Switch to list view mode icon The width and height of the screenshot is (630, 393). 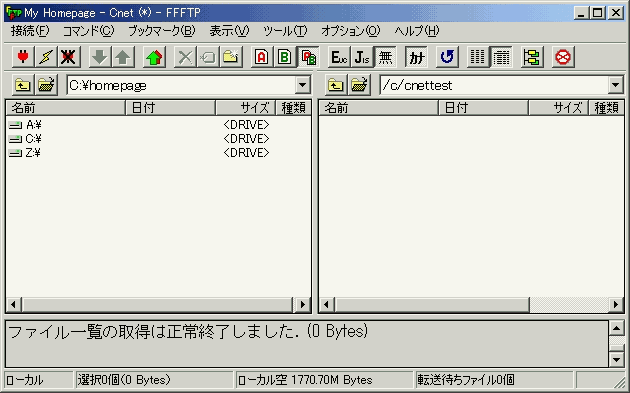coord(478,57)
